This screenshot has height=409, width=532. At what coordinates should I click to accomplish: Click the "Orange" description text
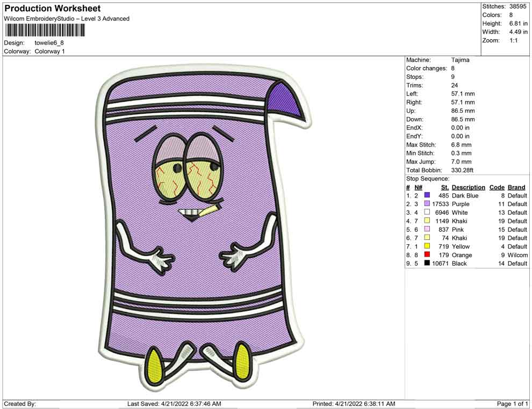click(462, 255)
